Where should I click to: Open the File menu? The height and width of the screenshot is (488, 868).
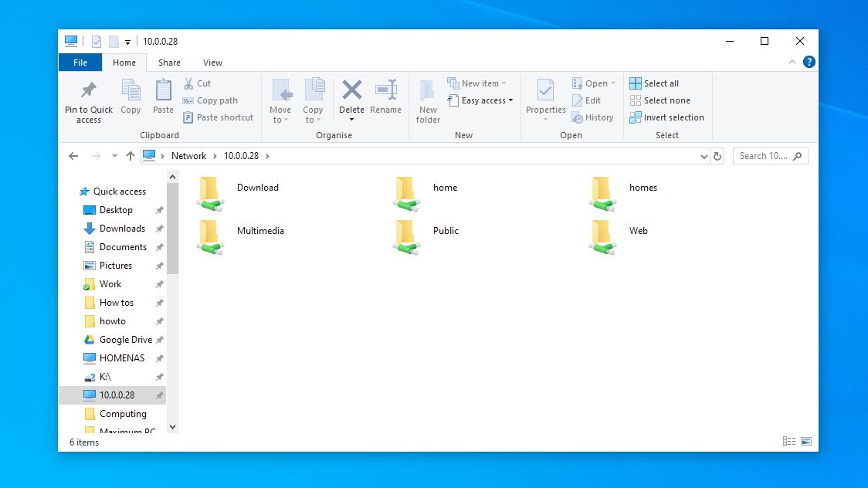[80, 63]
